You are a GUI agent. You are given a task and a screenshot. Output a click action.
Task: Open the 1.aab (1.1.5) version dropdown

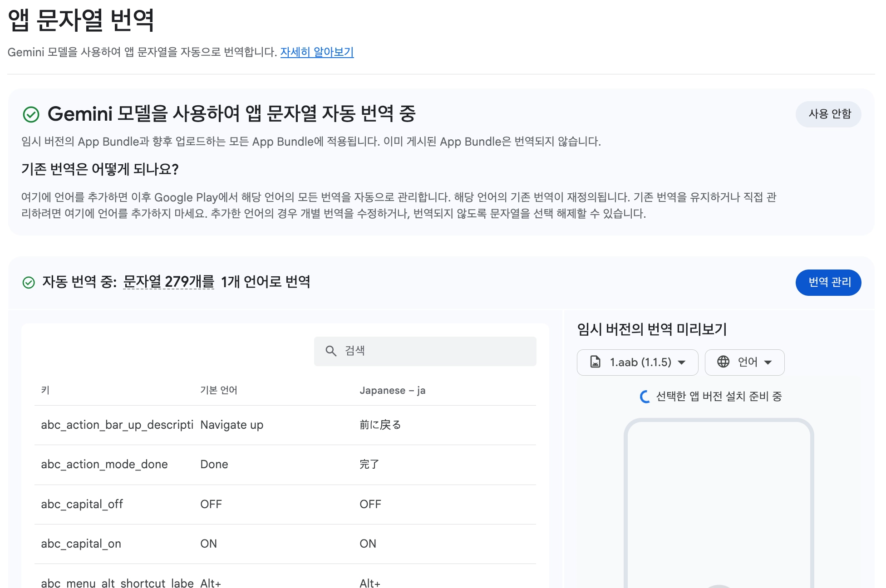click(637, 363)
